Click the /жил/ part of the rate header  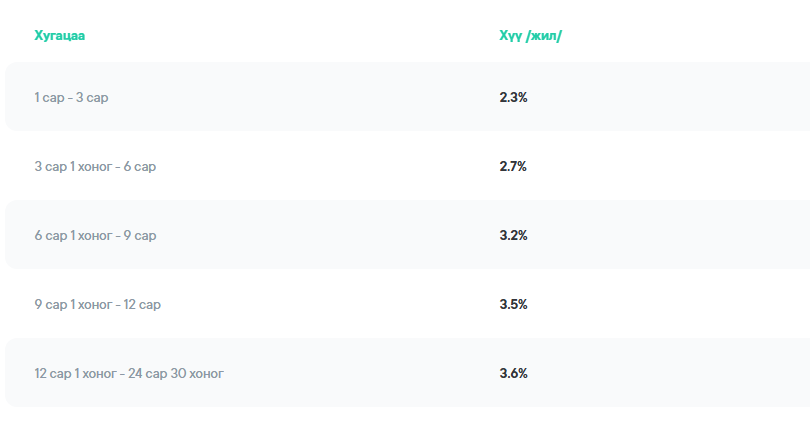pyautogui.click(x=544, y=36)
